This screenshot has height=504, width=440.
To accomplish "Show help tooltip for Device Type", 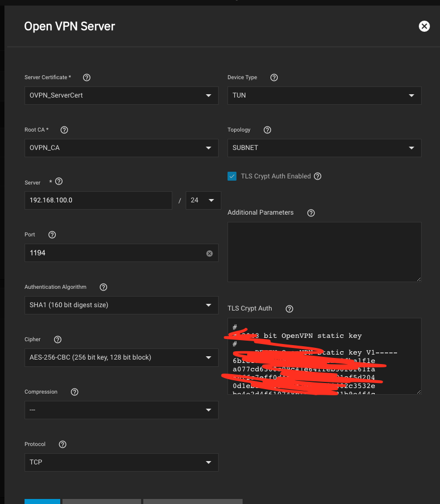I will 274,77.
